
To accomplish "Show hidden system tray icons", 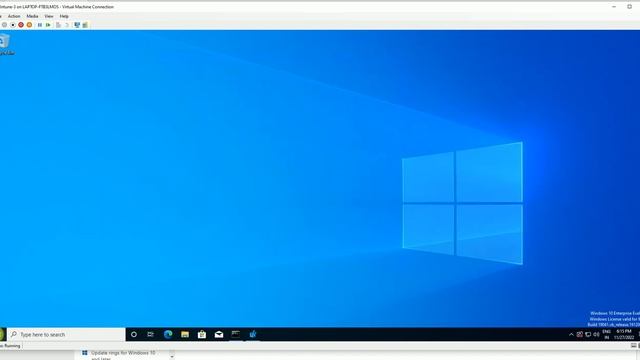I will coord(571,334).
